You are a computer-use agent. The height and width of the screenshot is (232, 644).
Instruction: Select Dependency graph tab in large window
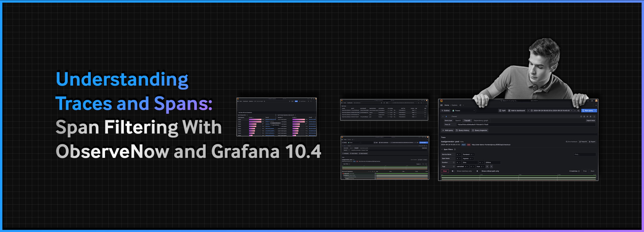(481, 121)
